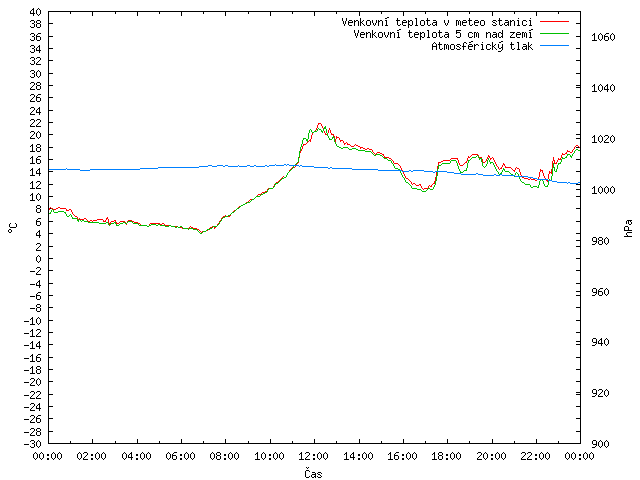
Task: Click the '940' pressure axis label
Action: 600,342
